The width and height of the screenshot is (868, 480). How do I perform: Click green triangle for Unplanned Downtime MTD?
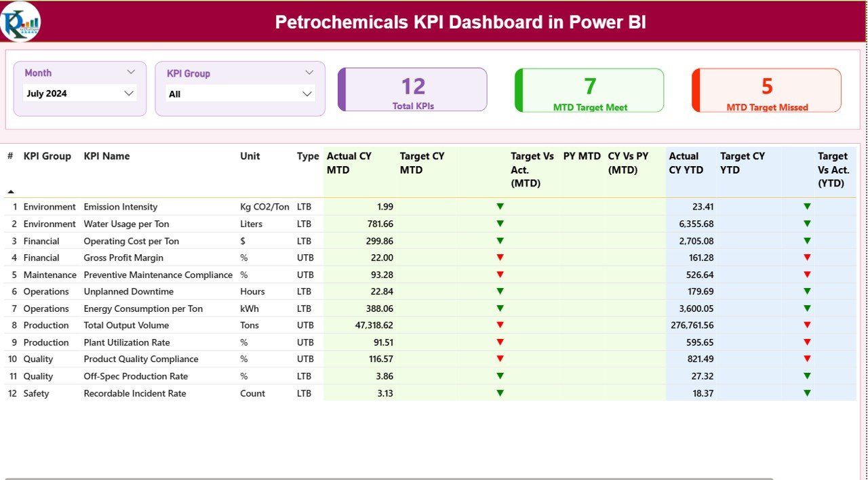tap(500, 292)
